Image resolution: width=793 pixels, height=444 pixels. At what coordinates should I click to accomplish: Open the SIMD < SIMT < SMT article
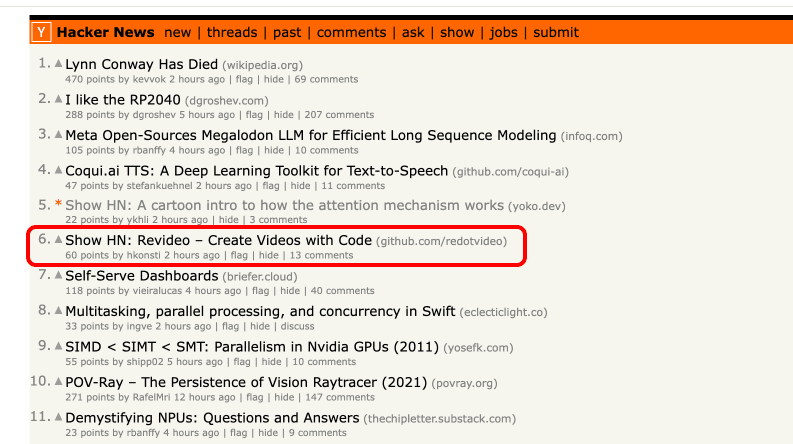tap(252, 347)
